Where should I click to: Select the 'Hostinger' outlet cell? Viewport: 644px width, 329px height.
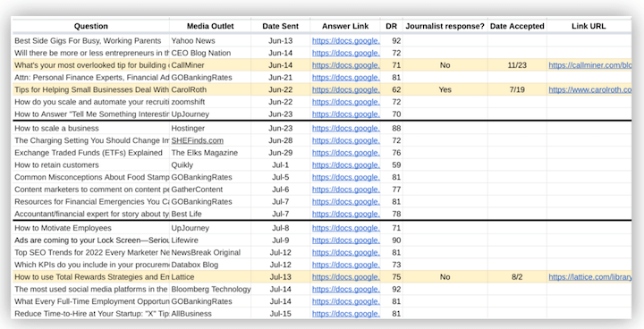[x=210, y=128]
